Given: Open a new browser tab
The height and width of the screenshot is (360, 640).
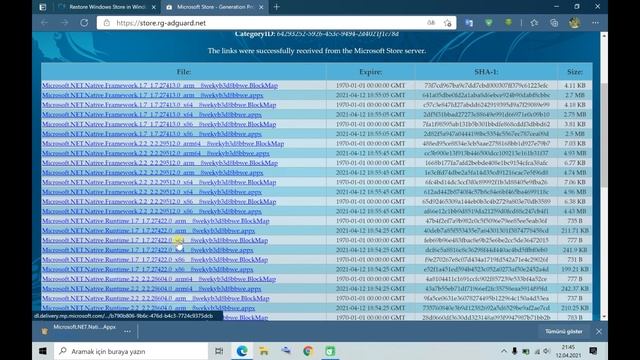Looking at the screenshot, I should [x=277, y=7].
